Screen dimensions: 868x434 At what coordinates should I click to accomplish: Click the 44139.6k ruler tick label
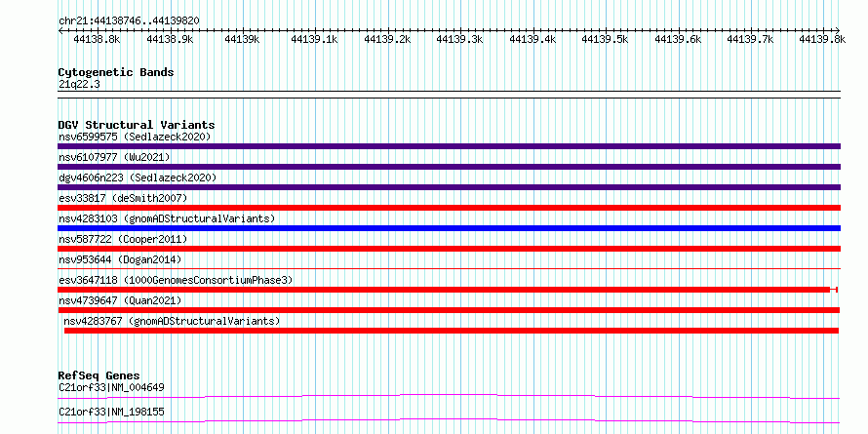(678, 39)
